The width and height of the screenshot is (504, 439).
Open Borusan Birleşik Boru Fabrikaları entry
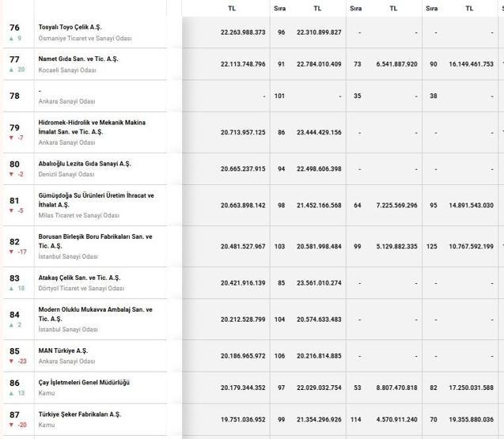coord(95,241)
